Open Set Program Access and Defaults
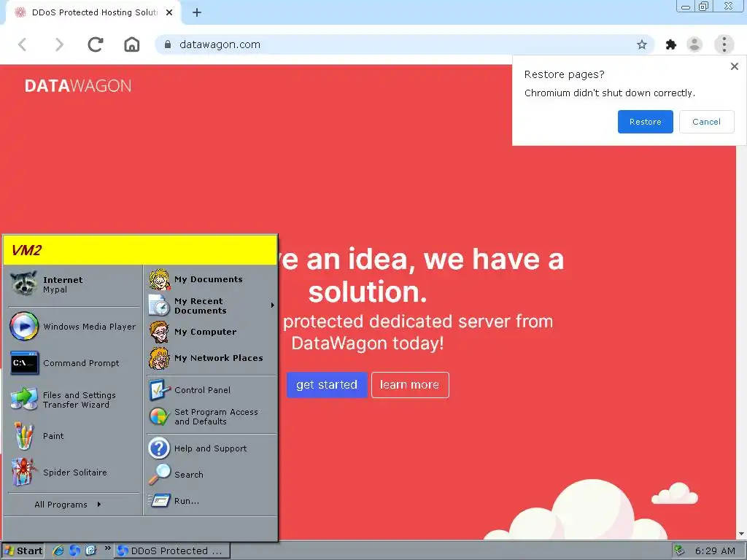 point(212,416)
